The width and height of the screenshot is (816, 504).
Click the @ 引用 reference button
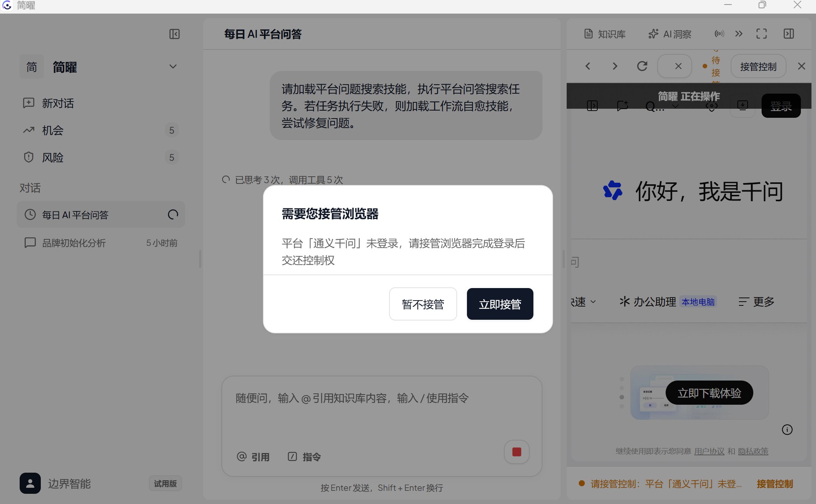(x=253, y=457)
